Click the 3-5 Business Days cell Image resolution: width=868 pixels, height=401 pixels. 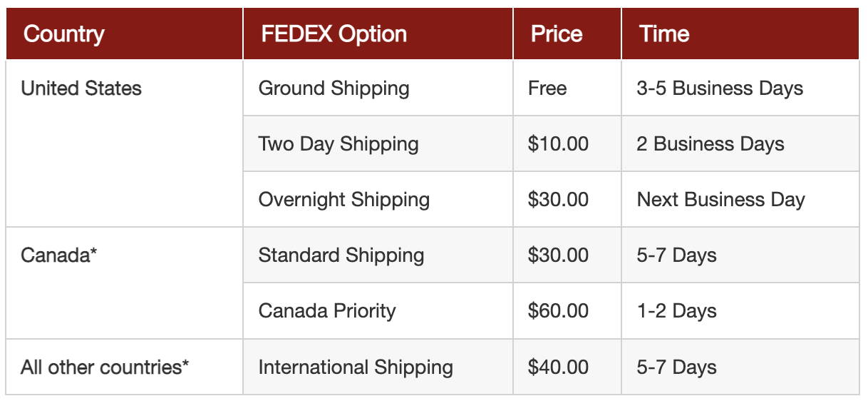tap(740, 88)
